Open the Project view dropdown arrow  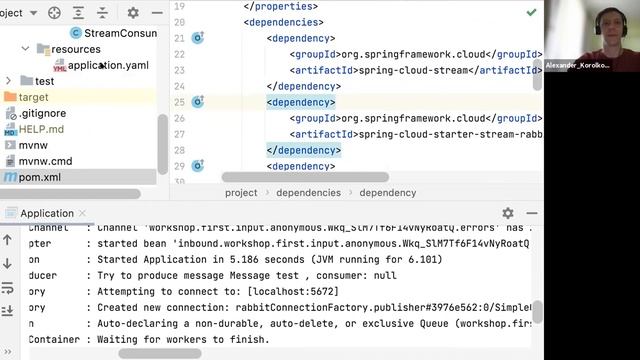(33, 13)
